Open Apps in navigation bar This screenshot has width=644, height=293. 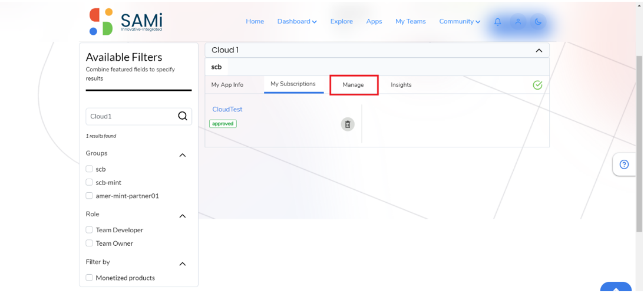(x=374, y=21)
